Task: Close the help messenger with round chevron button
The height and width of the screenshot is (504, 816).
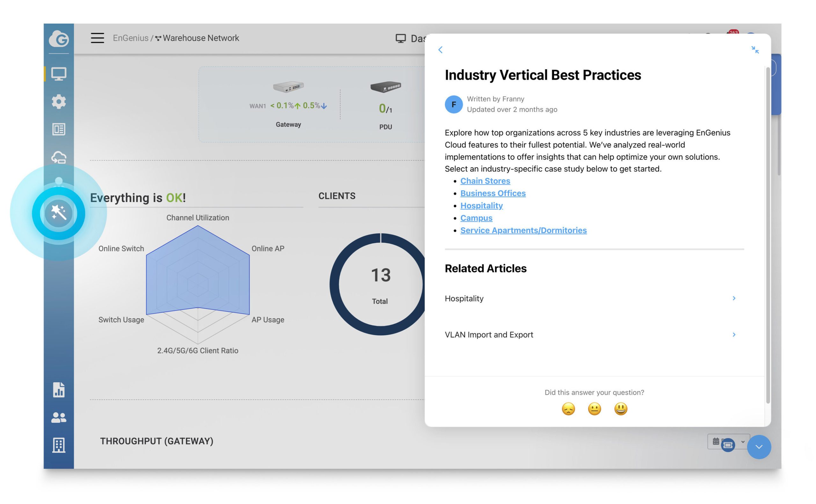Action: click(759, 447)
